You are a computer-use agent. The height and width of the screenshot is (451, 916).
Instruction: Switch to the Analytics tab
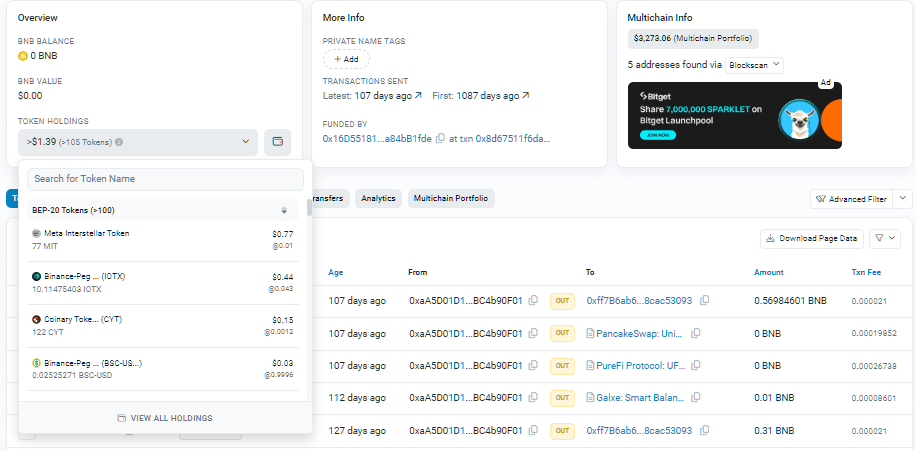[378, 198]
